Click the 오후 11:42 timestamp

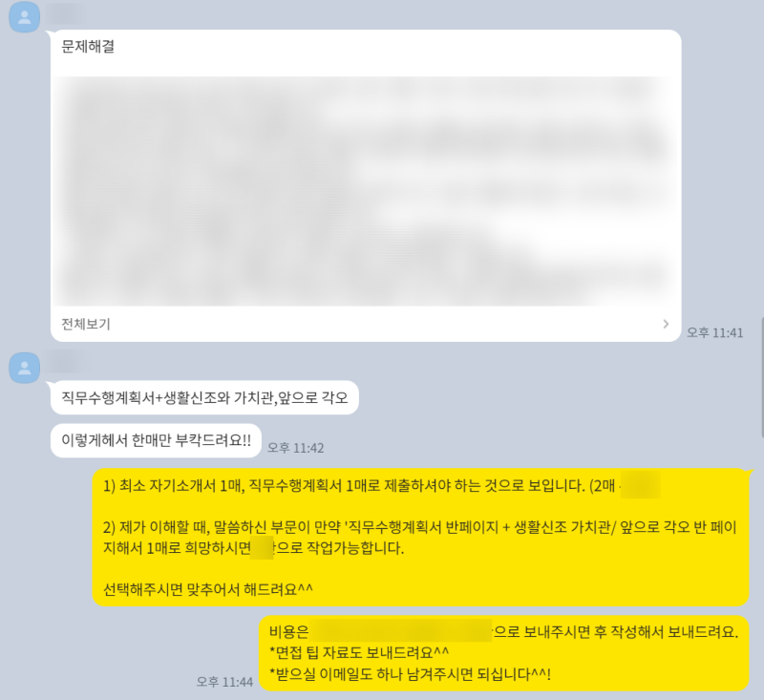tap(296, 448)
